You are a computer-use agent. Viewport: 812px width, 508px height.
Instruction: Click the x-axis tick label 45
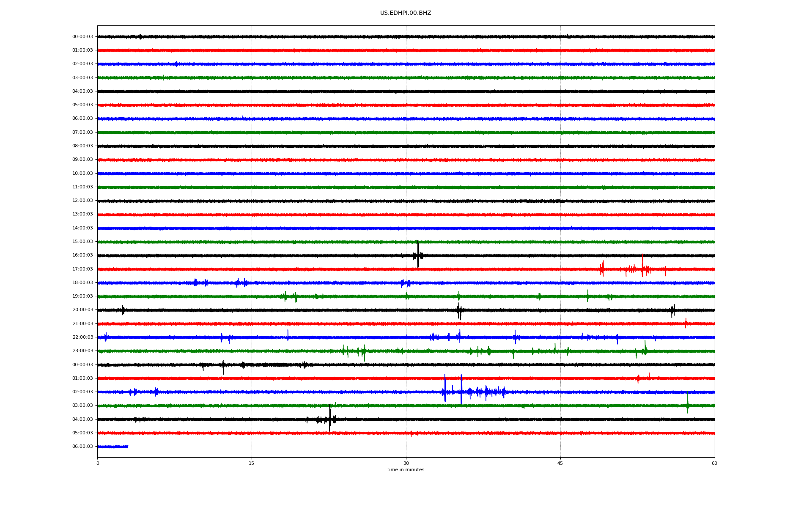pos(560,463)
